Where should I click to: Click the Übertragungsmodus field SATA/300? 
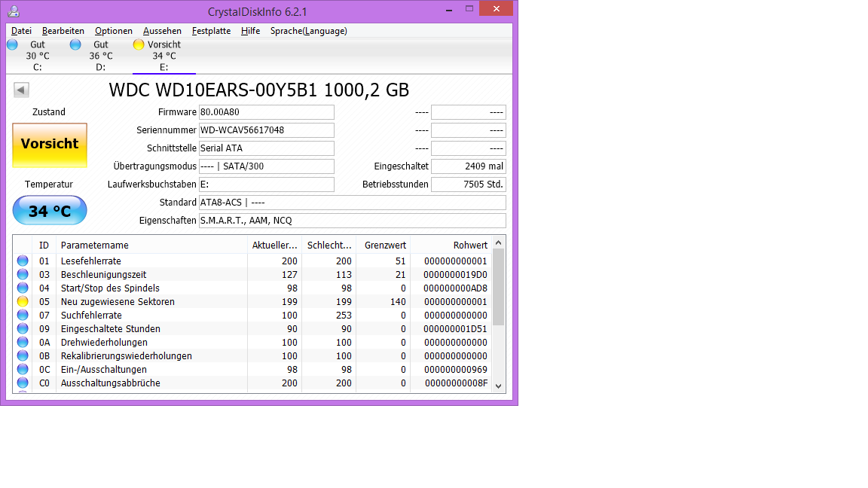pyautogui.click(x=266, y=166)
